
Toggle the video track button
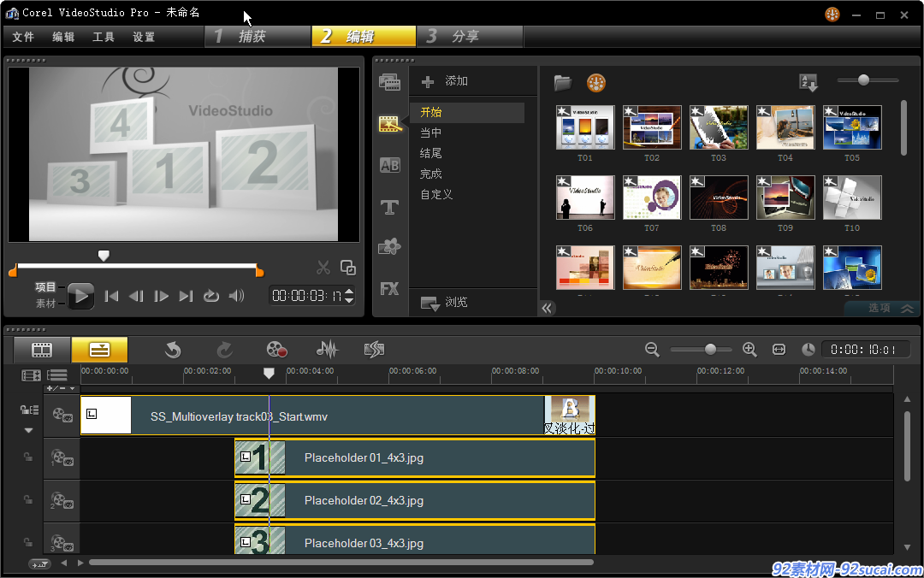tap(62, 416)
